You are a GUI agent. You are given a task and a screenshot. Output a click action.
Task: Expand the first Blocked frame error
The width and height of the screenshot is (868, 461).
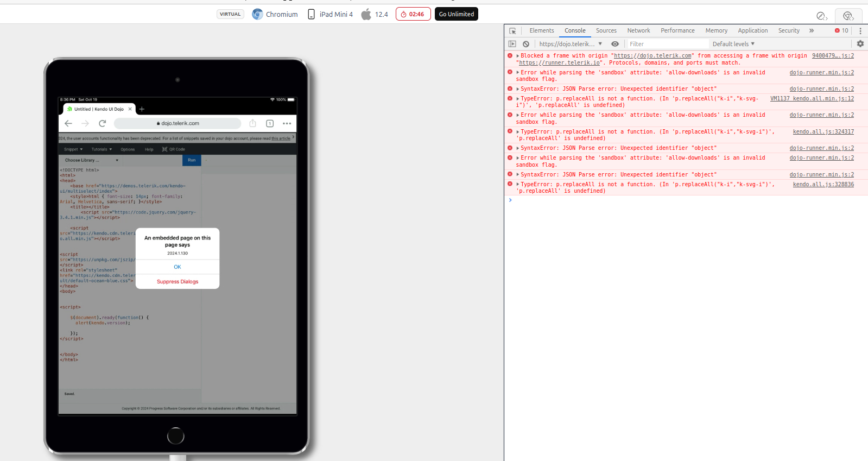(518, 56)
